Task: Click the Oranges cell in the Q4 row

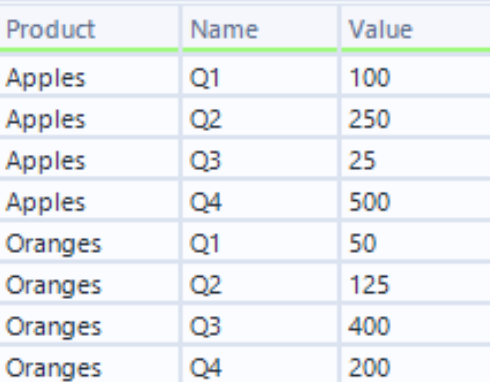Action: [89, 365]
